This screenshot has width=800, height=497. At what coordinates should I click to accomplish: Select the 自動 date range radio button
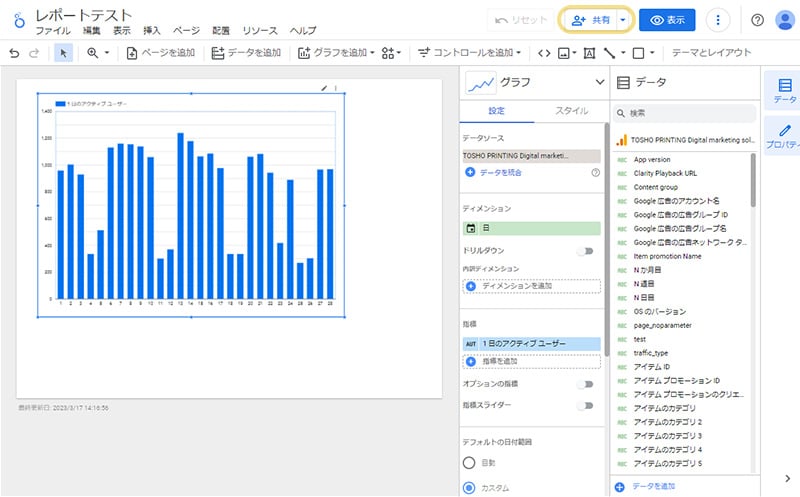click(469, 463)
